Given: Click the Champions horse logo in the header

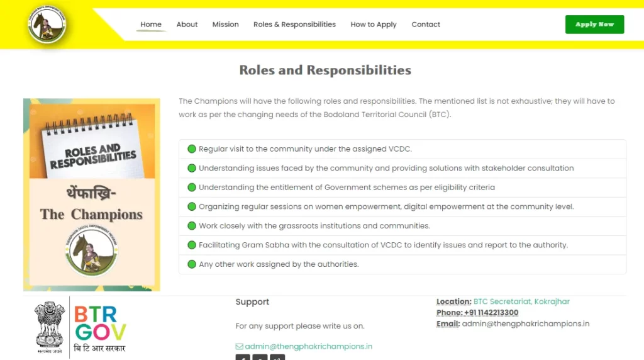Looking at the screenshot, I should click(x=47, y=25).
